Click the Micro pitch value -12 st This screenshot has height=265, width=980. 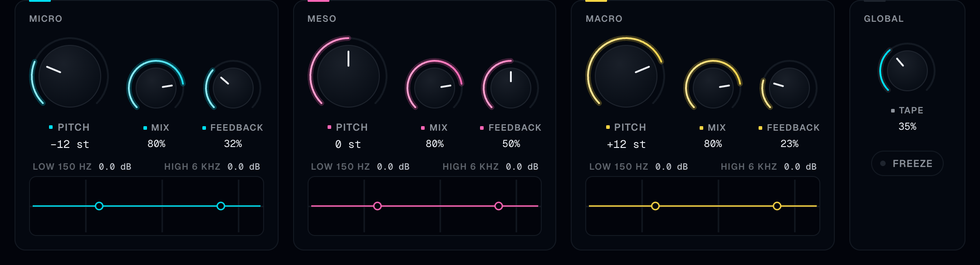pyautogui.click(x=70, y=144)
